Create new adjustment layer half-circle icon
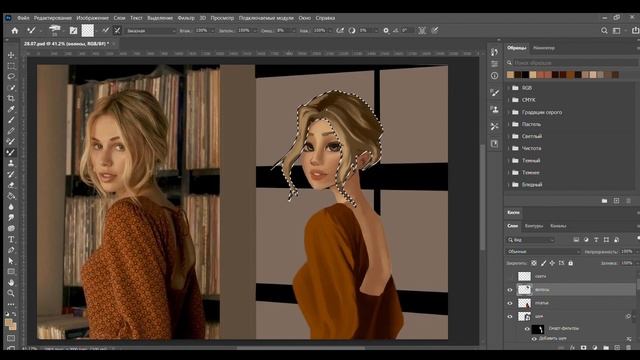Image resolution: width=640 pixels, height=360 pixels. point(595,348)
